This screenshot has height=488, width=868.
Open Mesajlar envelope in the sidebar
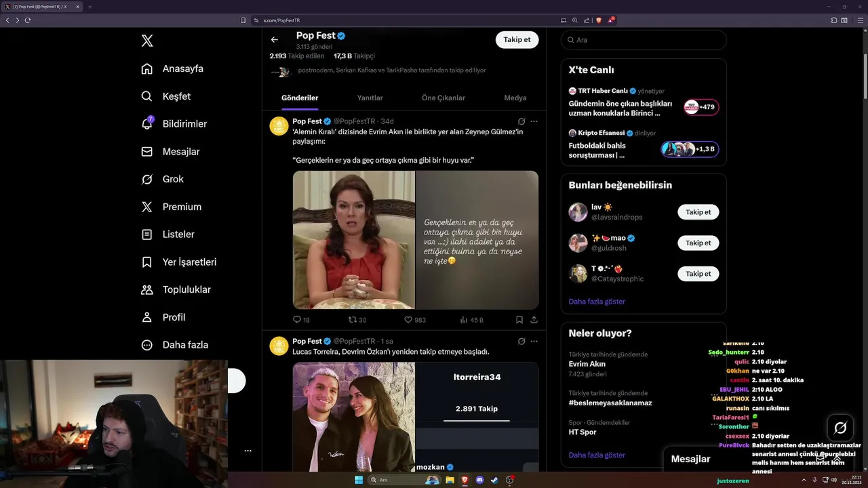pos(146,152)
